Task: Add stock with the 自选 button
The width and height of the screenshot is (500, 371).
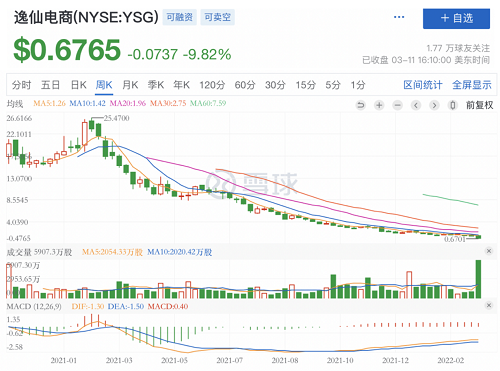Action: pyautogui.click(x=456, y=19)
